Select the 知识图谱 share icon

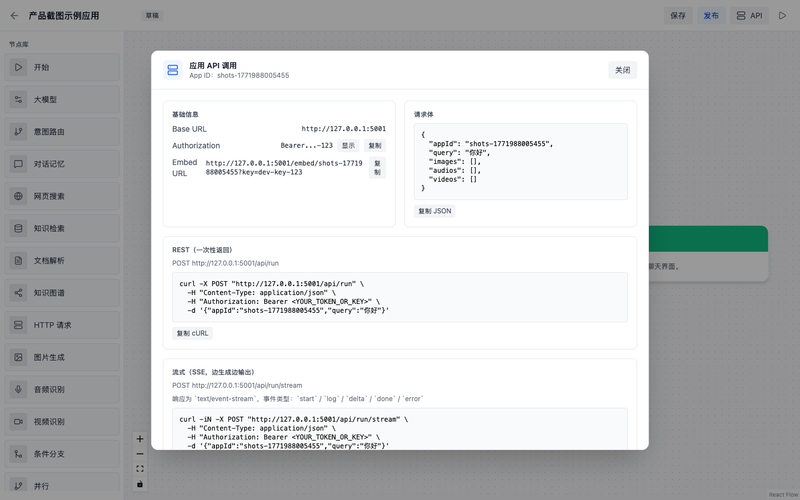(x=18, y=293)
